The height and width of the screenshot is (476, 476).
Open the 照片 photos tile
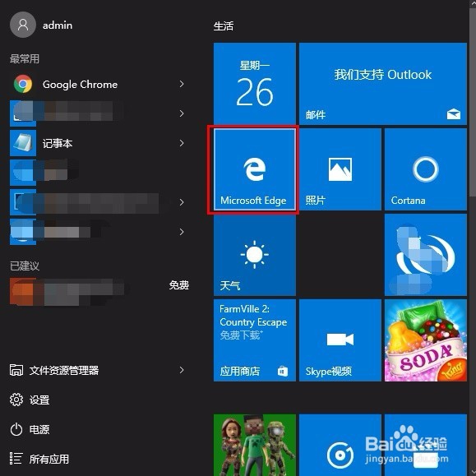tap(340, 169)
